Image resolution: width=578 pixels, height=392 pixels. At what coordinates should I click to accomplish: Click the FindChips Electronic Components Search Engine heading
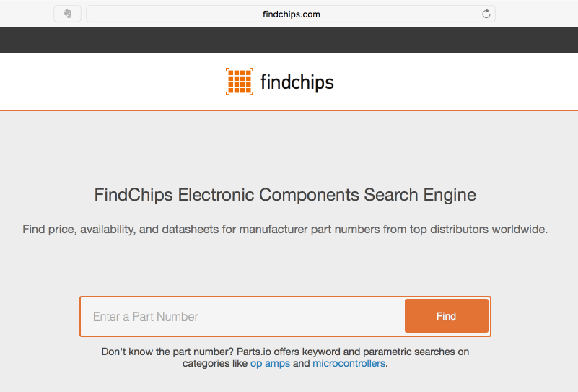click(x=285, y=194)
